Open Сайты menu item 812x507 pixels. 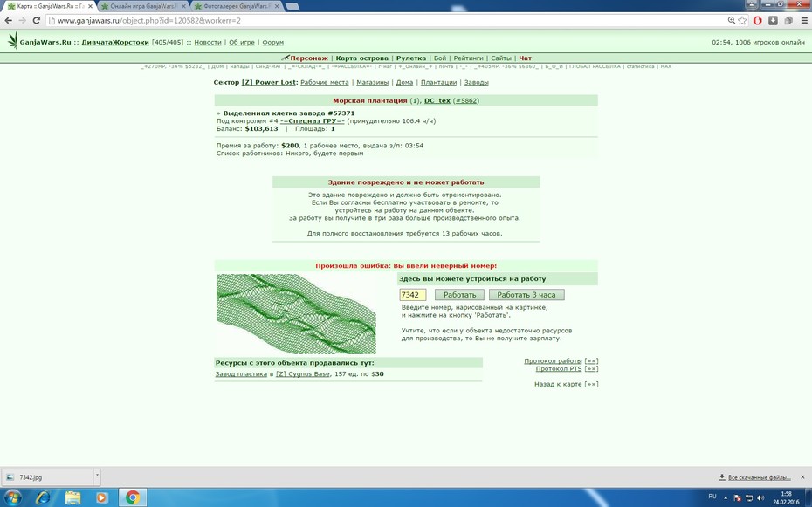click(x=501, y=58)
